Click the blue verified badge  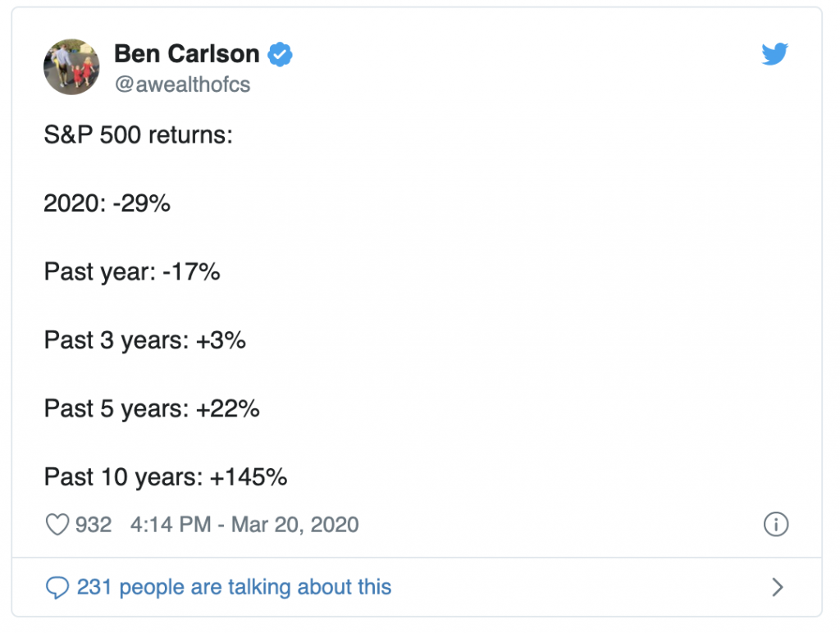(x=281, y=55)
